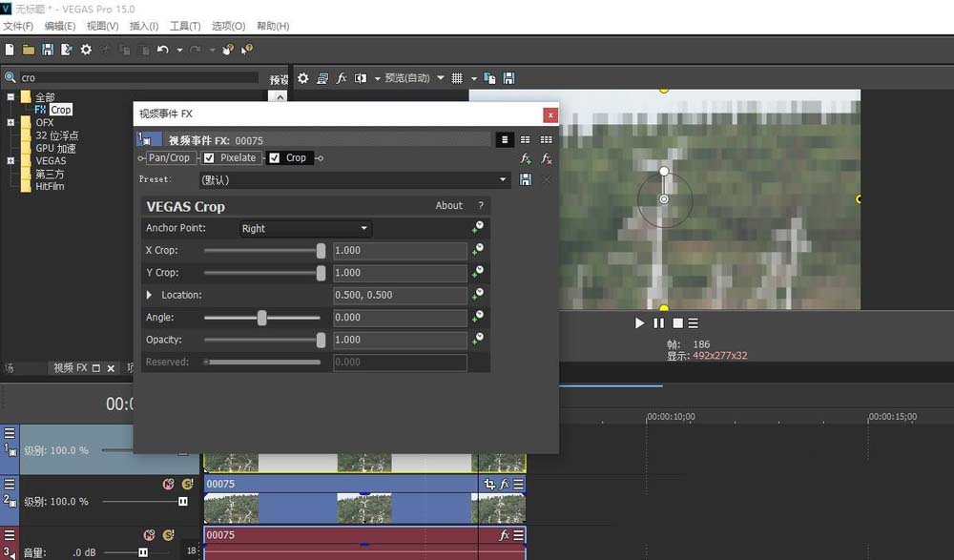
Task: Open project properties gear in main toolbar
Action: tap(86, 49)
